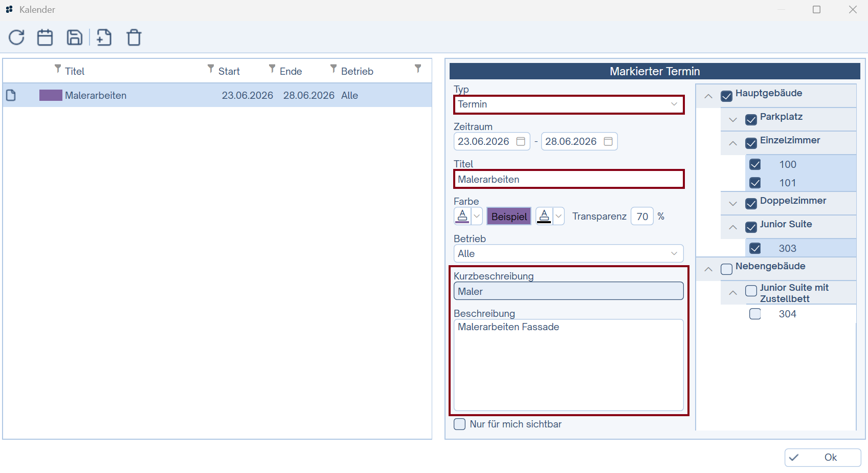Open the Typ dropdown
Viewport: 868px width, 473px height.
click(x=674, y=104)
